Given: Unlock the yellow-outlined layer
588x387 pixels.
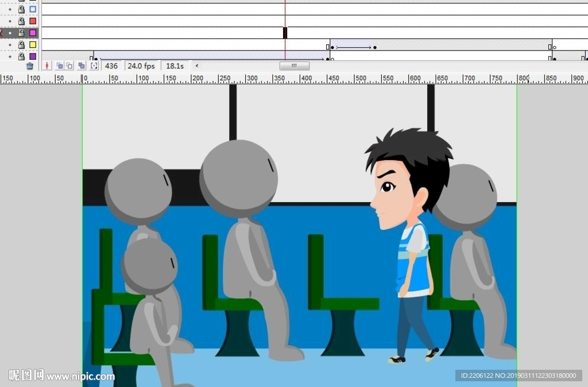Looking at the screenshot, I should [x=21, y=45].
